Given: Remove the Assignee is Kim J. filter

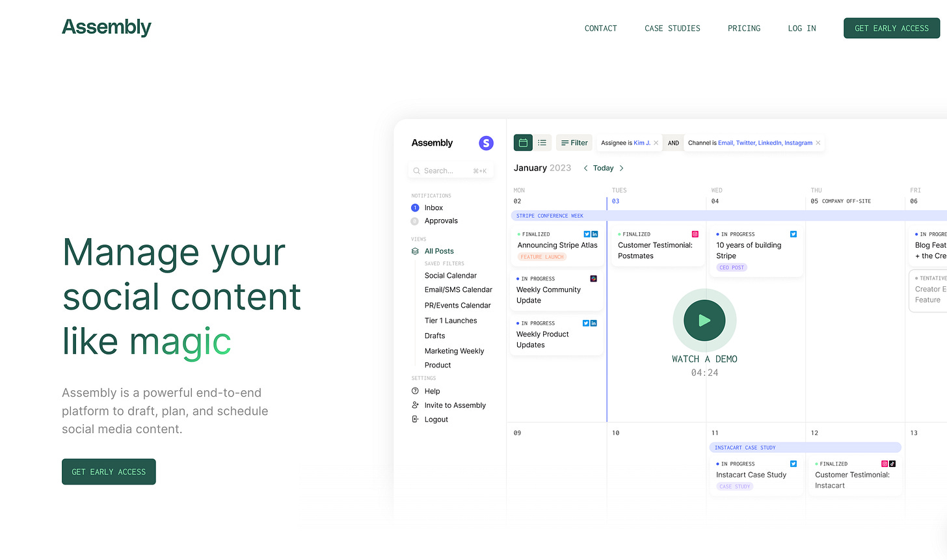Looking at the screenshot, I should (656, 143).
